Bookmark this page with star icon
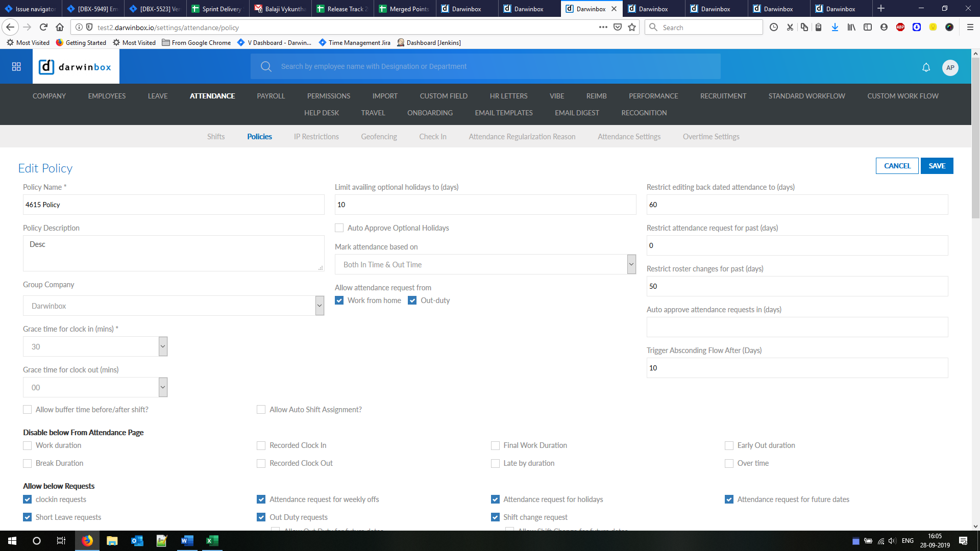The height and width of the screenshot is (551, 980). [x=632, y=28]
